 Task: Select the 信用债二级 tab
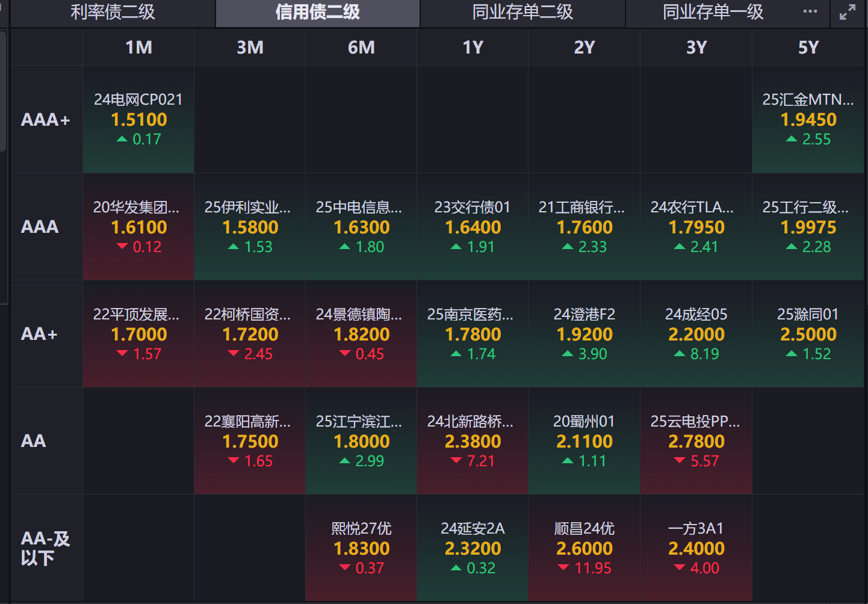click(x=317, y=12)
